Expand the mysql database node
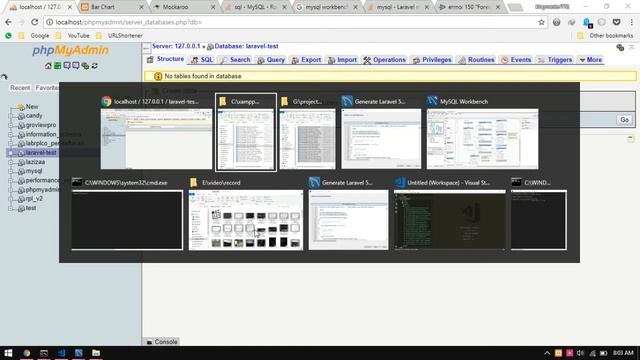This screenshot has height=360, width=640. point(11,171)
